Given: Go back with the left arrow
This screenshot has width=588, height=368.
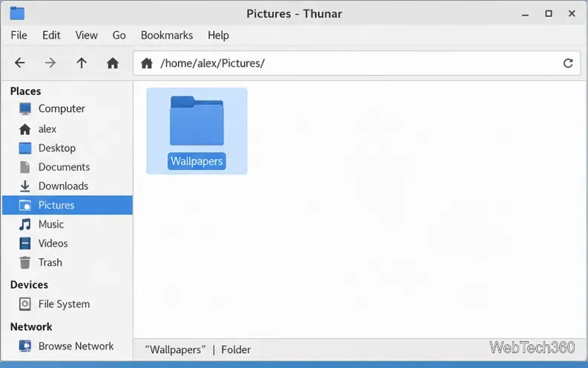Looking at the screenshot, I should pos(20,62).
